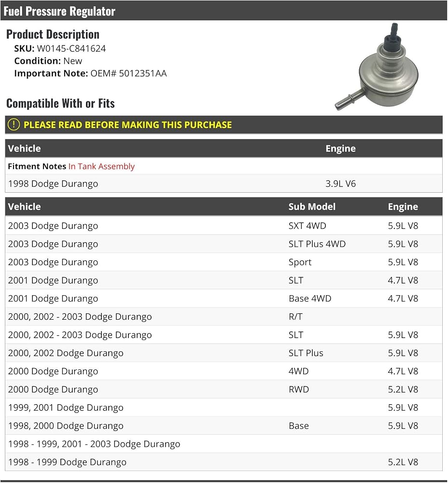Click the In Tank Assembly fitment note
The width and height of the screenshot is (448, 483).
click(x=101, y=166)
